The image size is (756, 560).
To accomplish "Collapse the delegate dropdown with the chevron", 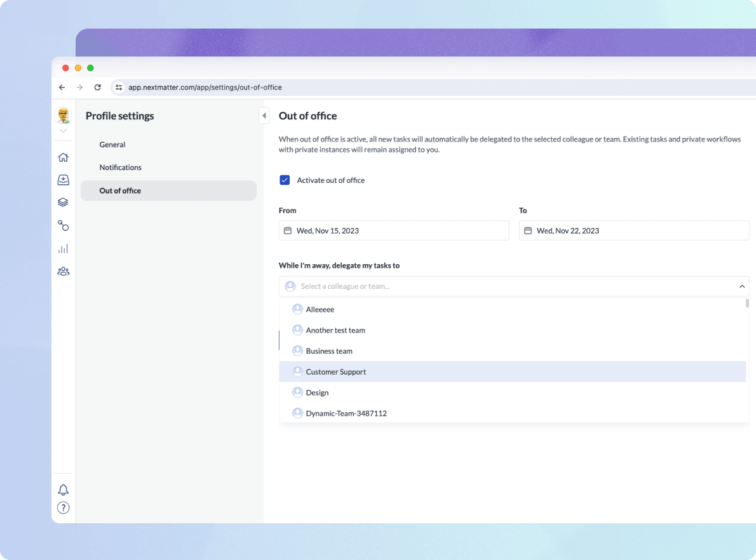I will tap(741, 286).
